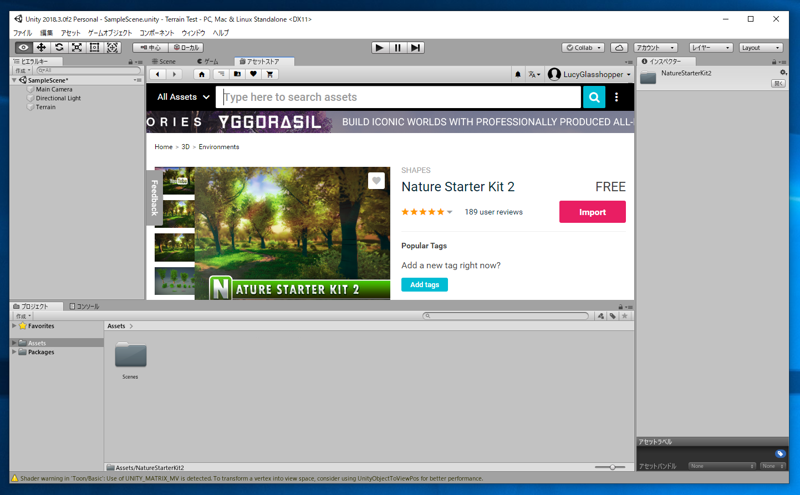Go back in Asset Store
This screenshot has width=800, height=495.
158,74
